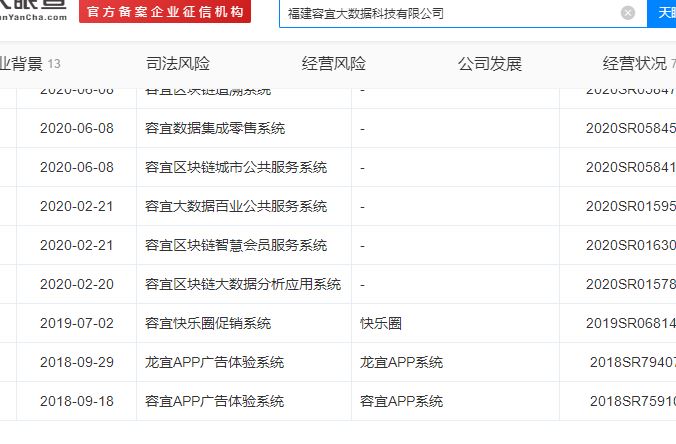Viewport: 676px width, 444px height.
Task: Open the 企业背景 tab
Action: [30, 64]
